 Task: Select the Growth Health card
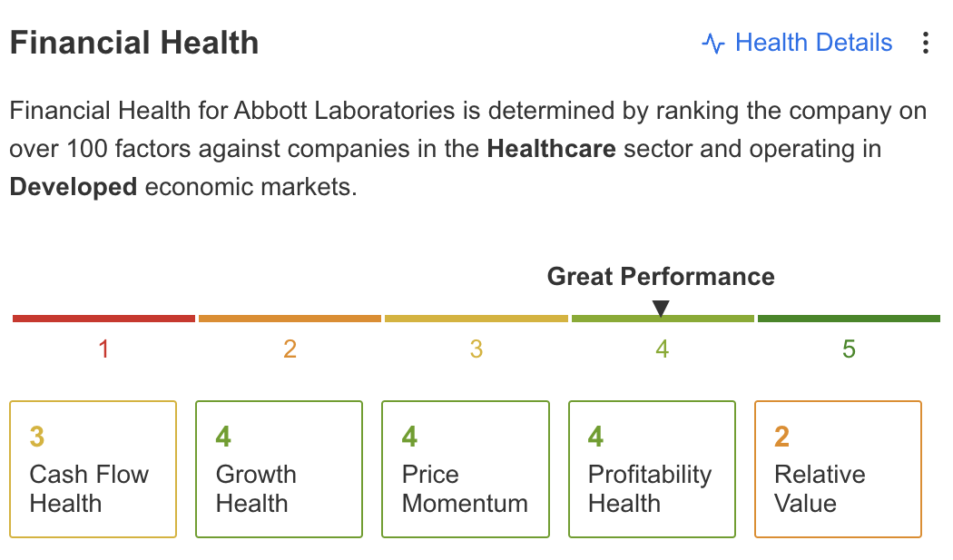click(x=279, y=469)
